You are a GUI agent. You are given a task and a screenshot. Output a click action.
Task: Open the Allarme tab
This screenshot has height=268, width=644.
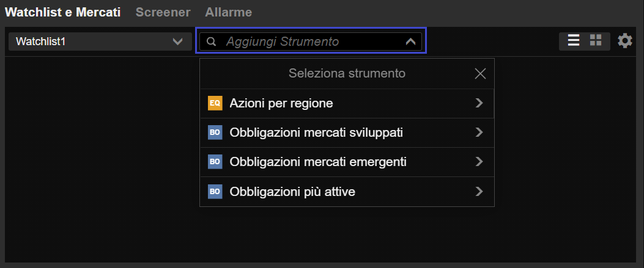[228, 12]
